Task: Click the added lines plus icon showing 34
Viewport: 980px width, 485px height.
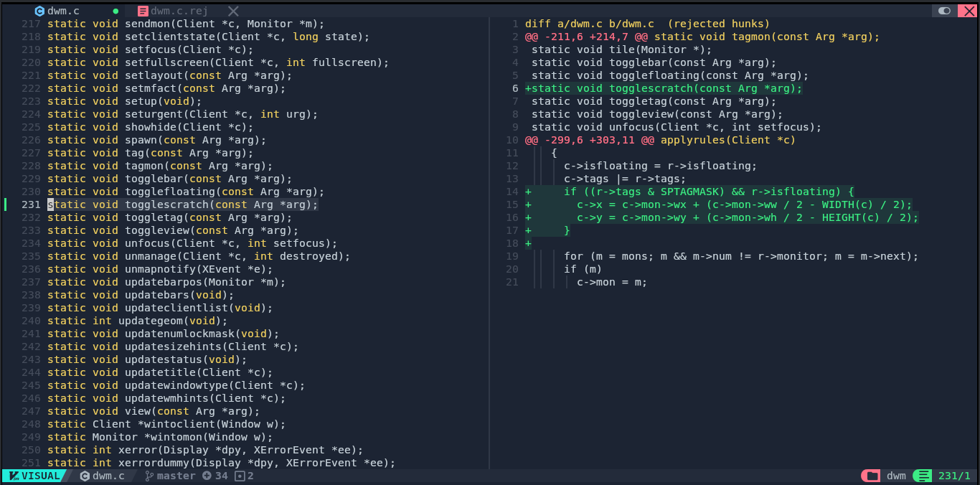Action: 207,476
